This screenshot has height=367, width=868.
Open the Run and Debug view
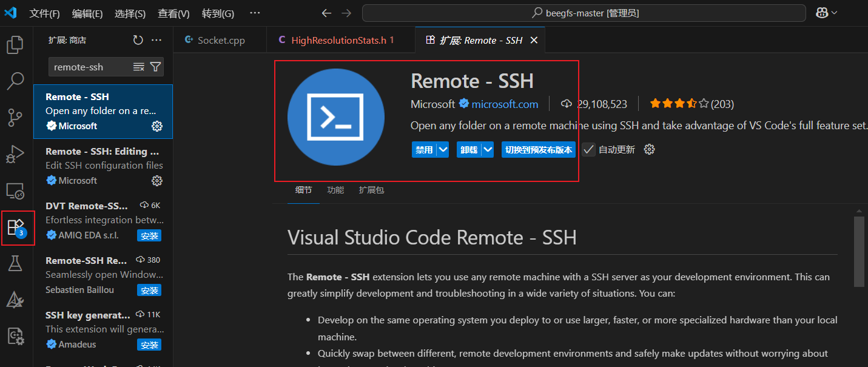15,155
